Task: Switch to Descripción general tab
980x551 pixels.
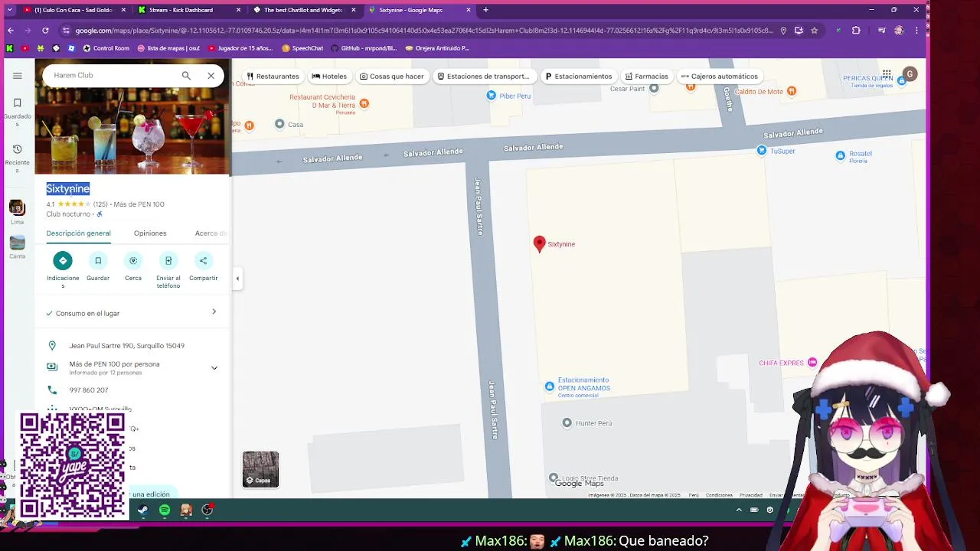Action: [78, 233]
